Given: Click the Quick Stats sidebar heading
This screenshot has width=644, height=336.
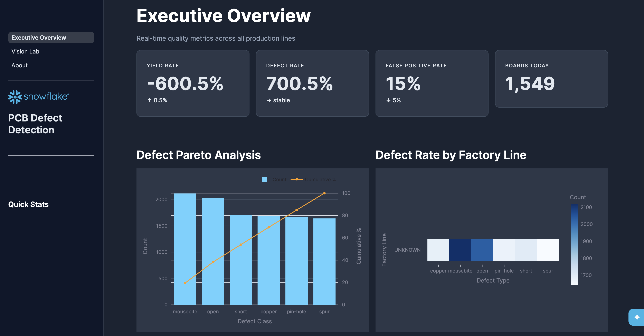Looking at the screenshot, I should pyautogui.click(x=28, y=204).
